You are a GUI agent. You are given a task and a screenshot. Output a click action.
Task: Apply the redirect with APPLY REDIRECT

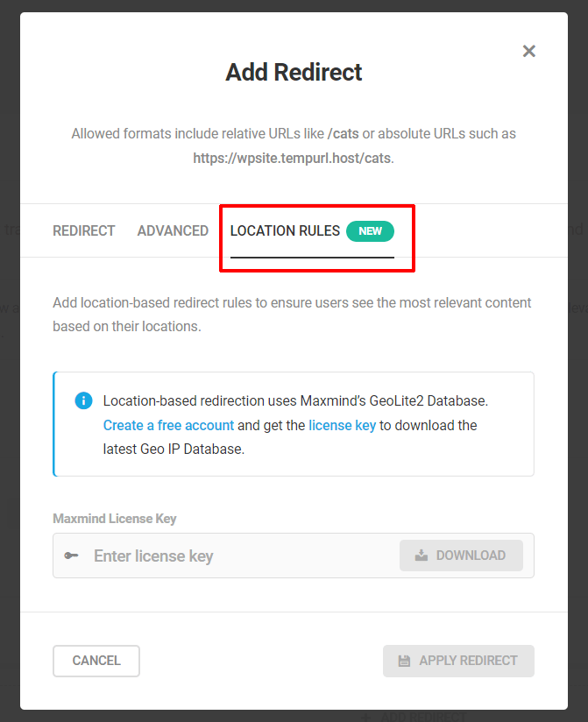458,661
